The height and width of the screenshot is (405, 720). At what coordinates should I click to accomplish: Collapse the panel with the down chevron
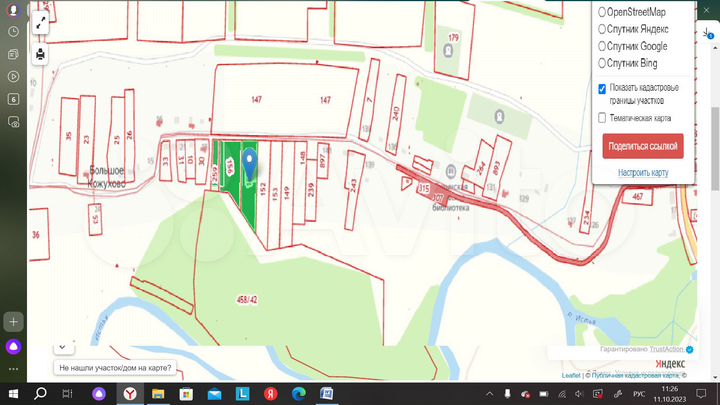click(62, 348)
